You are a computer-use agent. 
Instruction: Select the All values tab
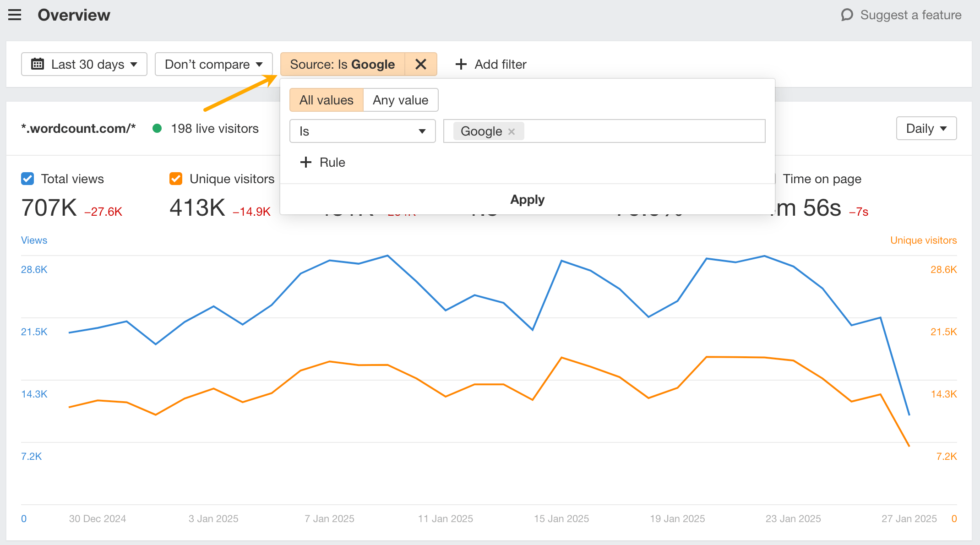pyautogui.click(x=326, y=100)
